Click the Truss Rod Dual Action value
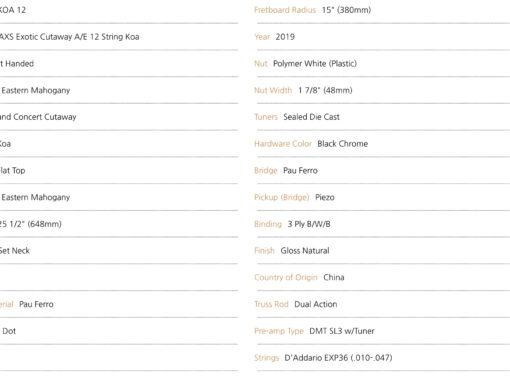The width and height of the screenshot is (510, 382). [x=316, y=304]
